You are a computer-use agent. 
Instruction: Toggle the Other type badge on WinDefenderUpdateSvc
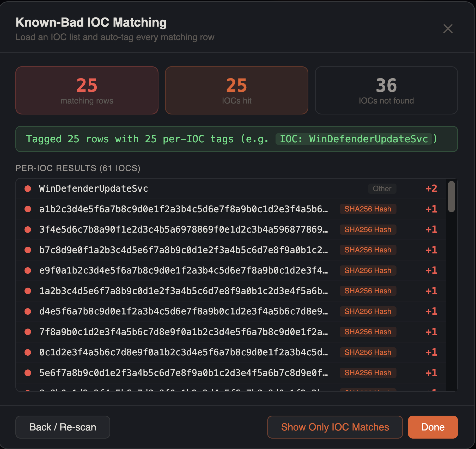click(382, 189)
